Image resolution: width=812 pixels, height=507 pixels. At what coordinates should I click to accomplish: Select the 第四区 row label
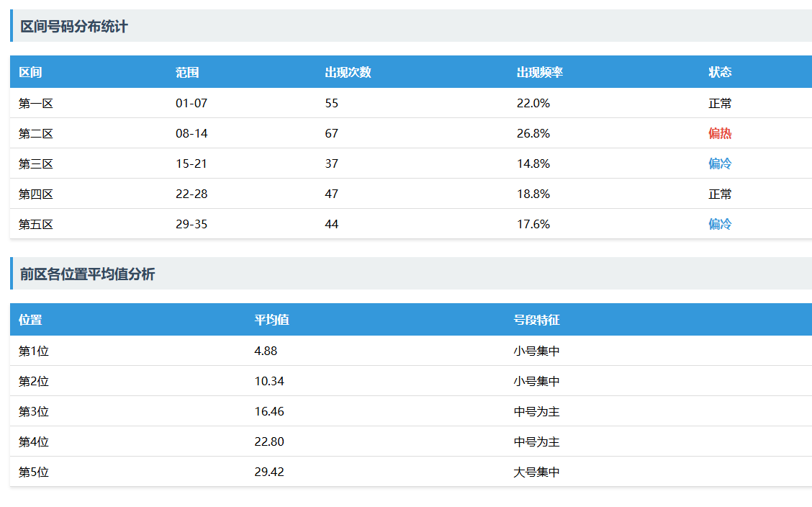[36, 194]
